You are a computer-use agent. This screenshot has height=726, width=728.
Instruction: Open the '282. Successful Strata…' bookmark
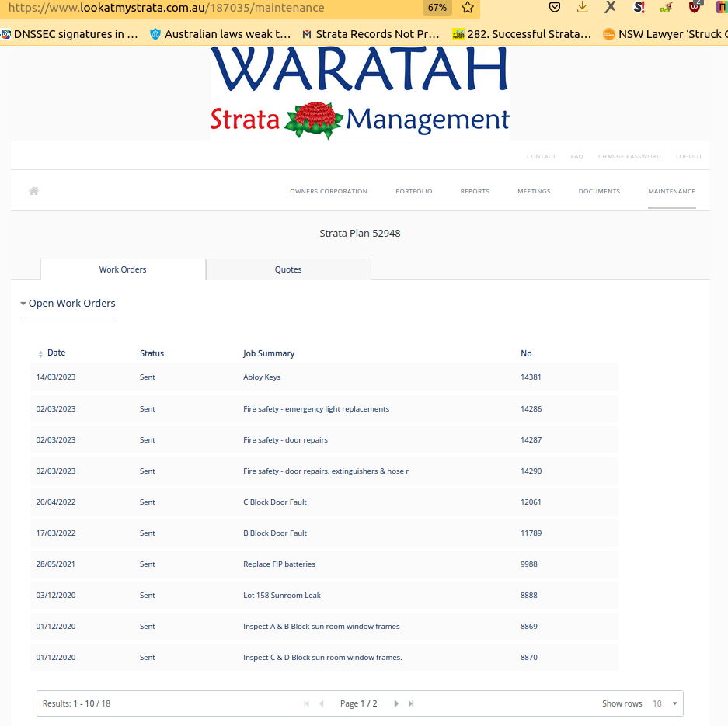(522, 34)
